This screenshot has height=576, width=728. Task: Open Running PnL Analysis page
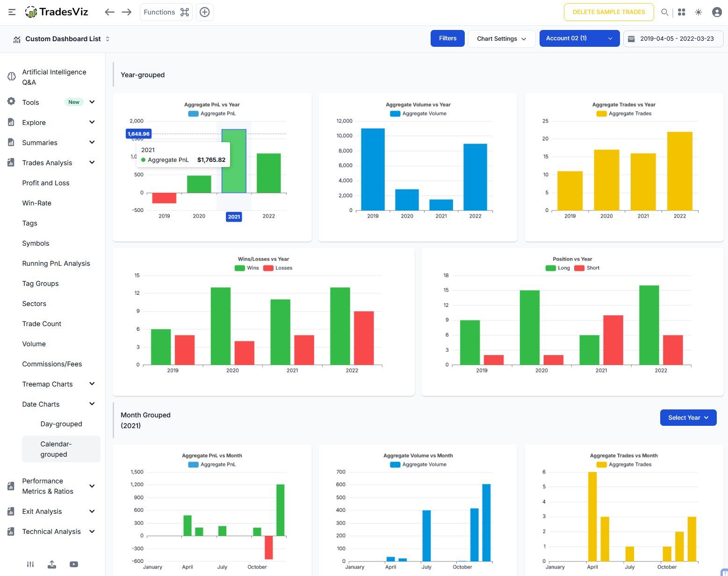[56, 263]
